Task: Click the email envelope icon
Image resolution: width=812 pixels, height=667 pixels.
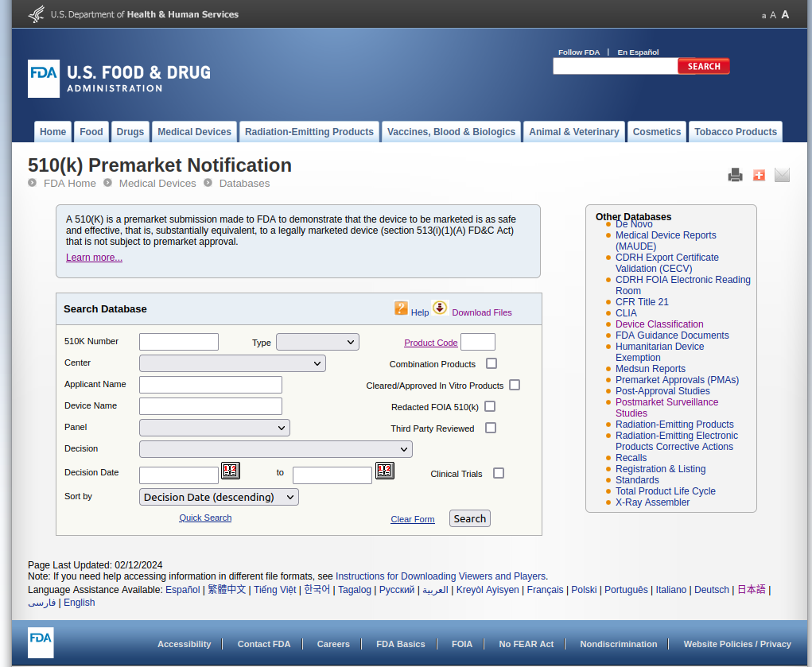Action: click(x=781, y=174)
